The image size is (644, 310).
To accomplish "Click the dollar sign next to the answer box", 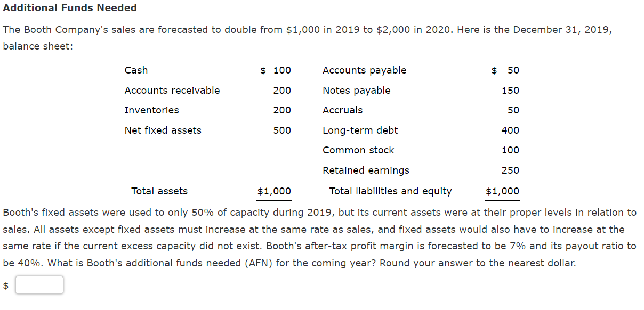I will pos(5,285).
